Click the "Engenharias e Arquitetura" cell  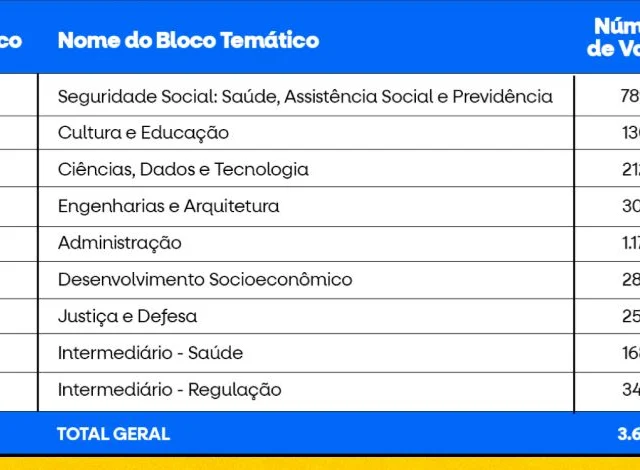coord(168,207)
